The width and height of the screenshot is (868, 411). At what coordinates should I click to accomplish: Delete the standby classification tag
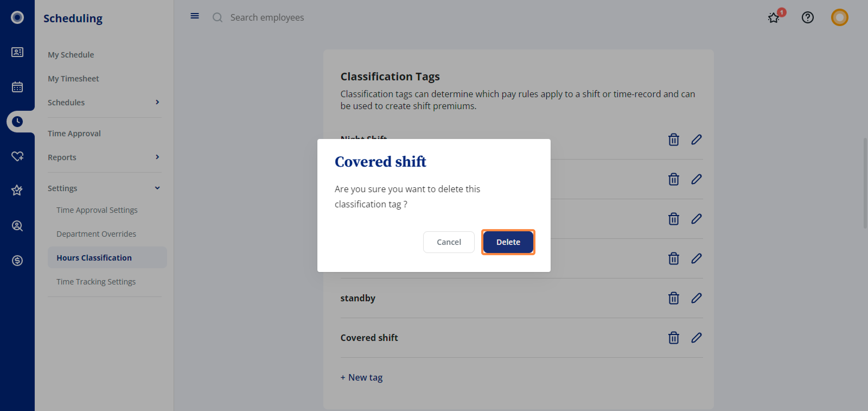click(x=673, y=298)
